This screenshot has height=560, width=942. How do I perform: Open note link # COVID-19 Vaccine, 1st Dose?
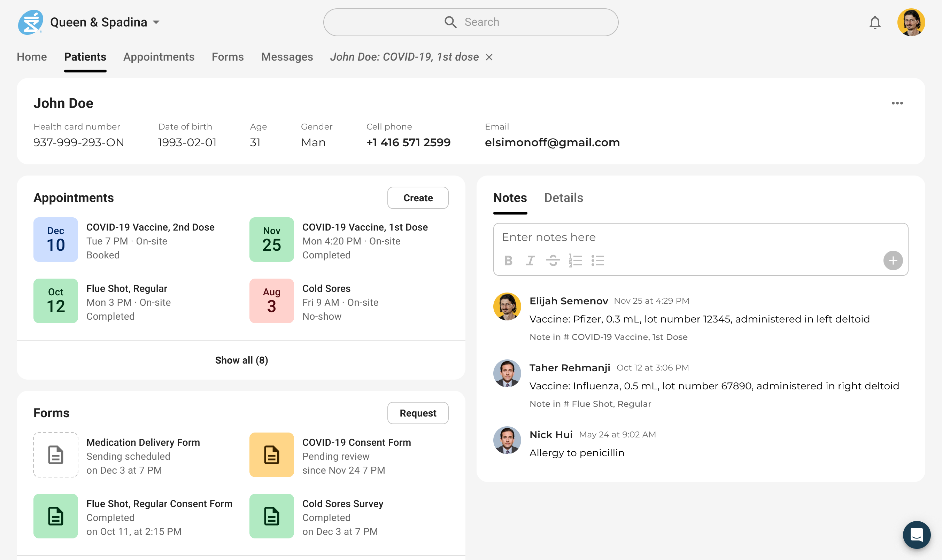pos(625,337)
